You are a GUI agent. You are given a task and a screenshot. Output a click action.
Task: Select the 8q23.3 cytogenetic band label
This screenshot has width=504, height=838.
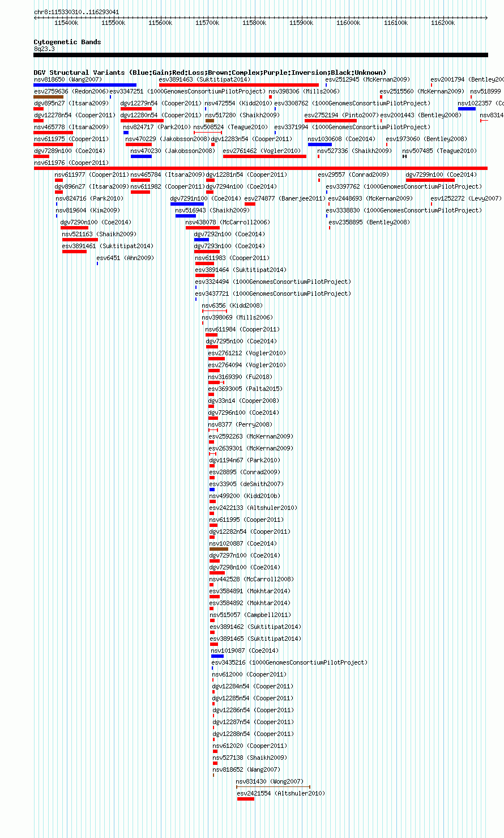44,49
